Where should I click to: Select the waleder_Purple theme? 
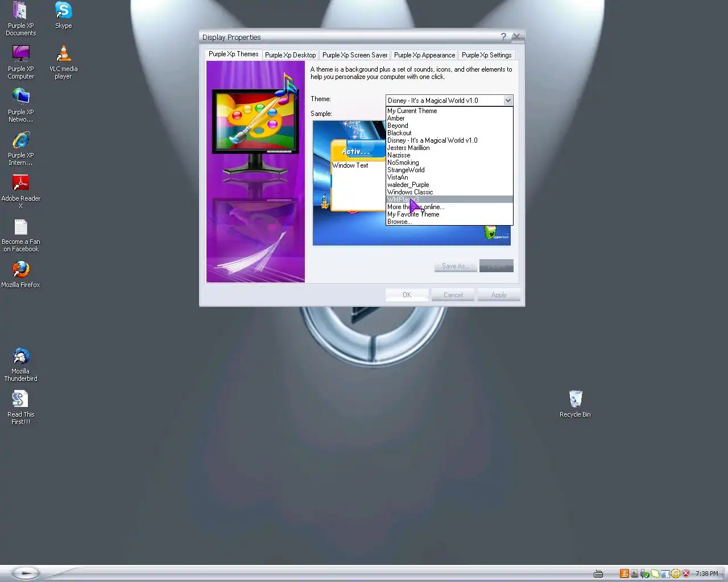coord(449,185)
